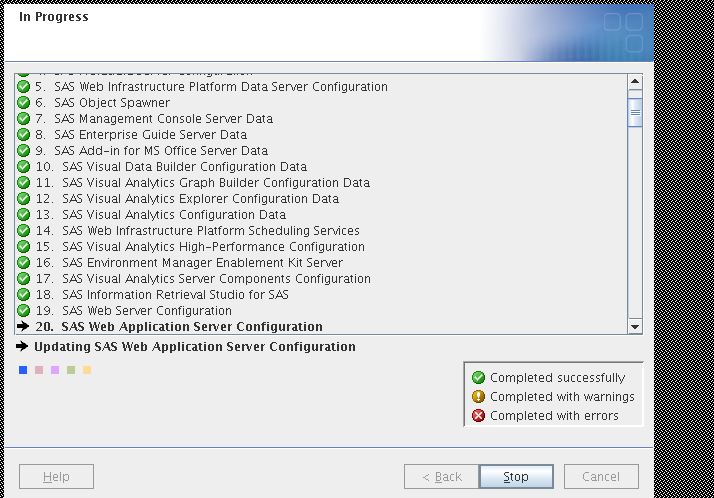Click green check next to SAS Management Console Server Data
The width and height of the screenshot is (714, 498).
pyautogui.click(x=24, y=119)
